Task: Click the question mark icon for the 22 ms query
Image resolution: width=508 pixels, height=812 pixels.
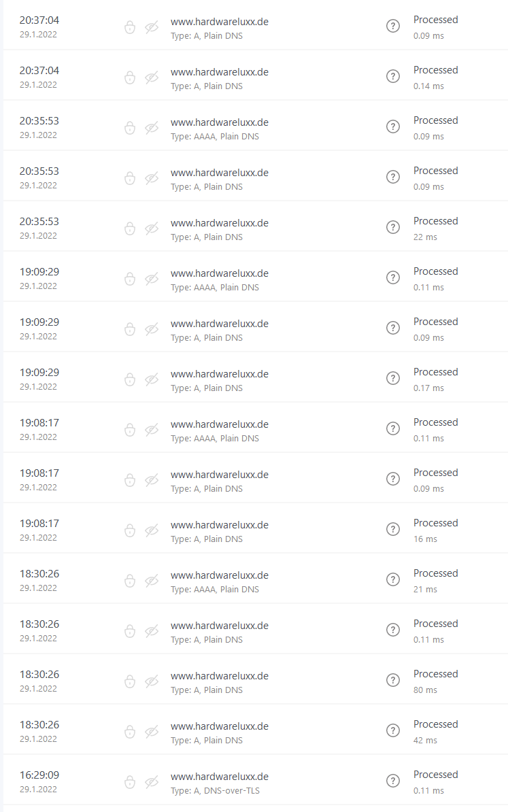Action: 393,227
